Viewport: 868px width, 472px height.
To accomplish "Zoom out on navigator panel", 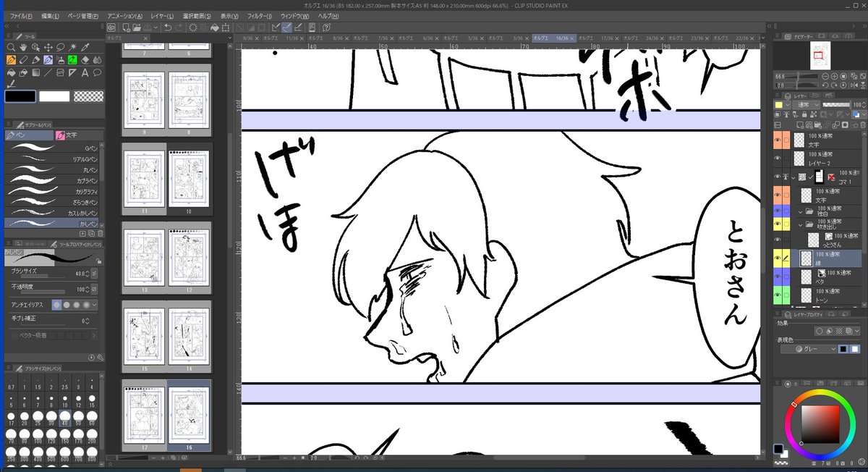I will point(825,76).
